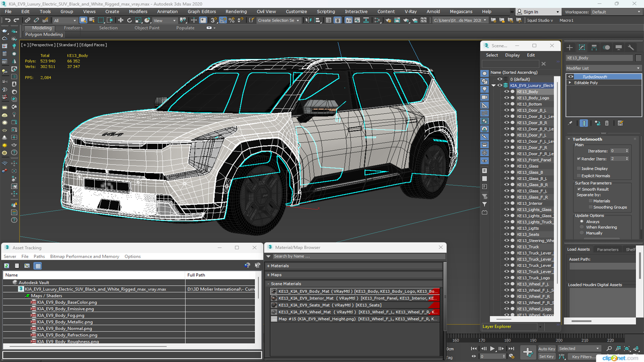Switch to the Freeform ribbon tab
644x362 pixels.
(73, 28)
